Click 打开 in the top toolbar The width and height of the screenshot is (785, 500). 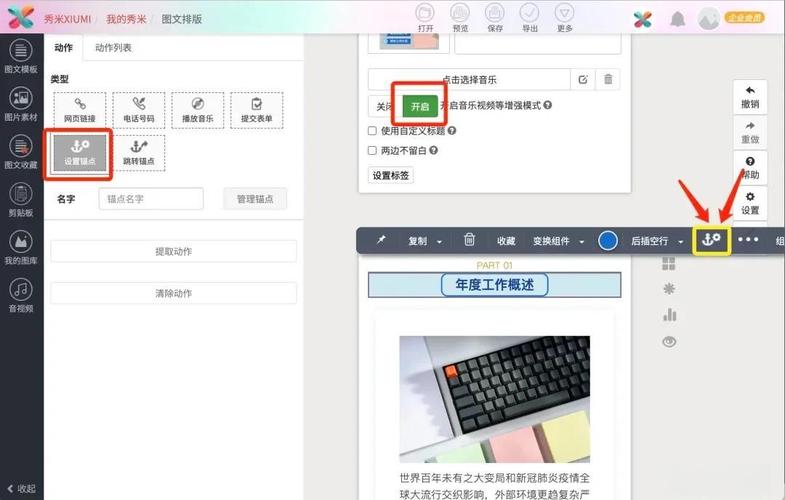(x=425, y=18)
